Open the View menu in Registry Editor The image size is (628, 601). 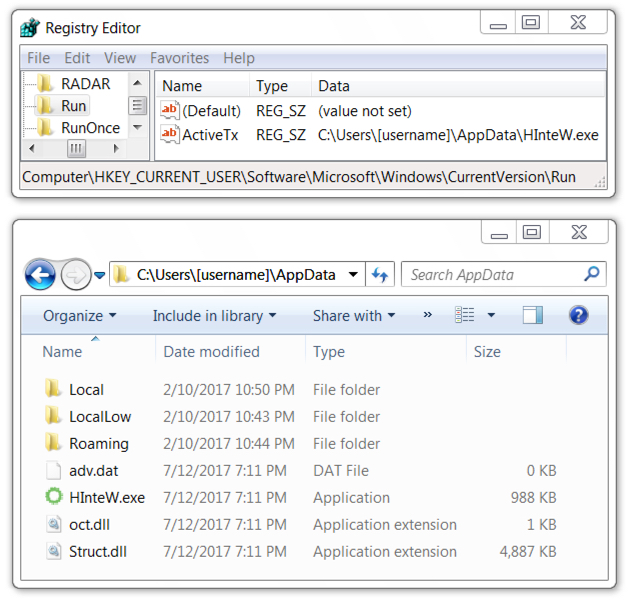120,58
